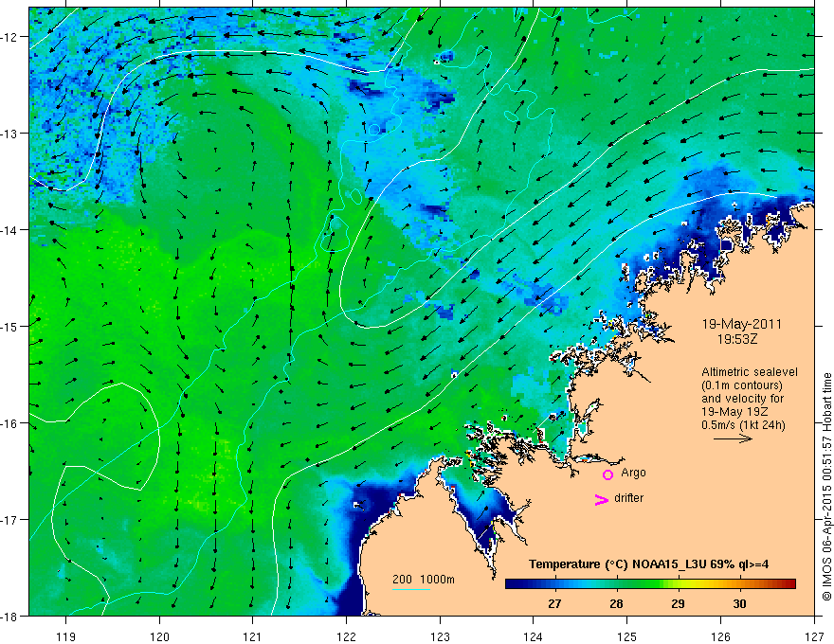The width and height of the screenshot is (834, 644).
Task: Click the '19-May 19Z' text line
Action: [x=734, y=411]
